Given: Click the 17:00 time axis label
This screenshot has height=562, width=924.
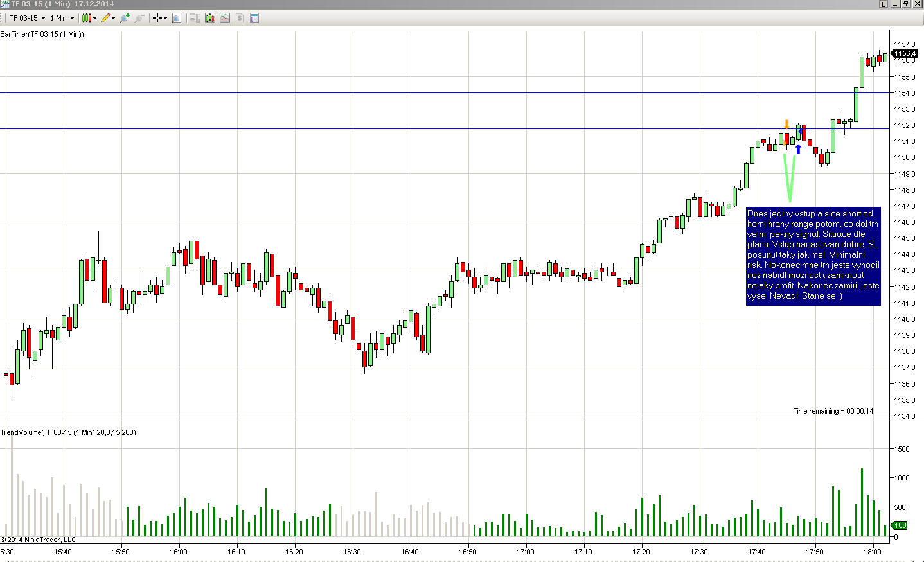Looking at the screenshot, I should click(x=526, y=552).
